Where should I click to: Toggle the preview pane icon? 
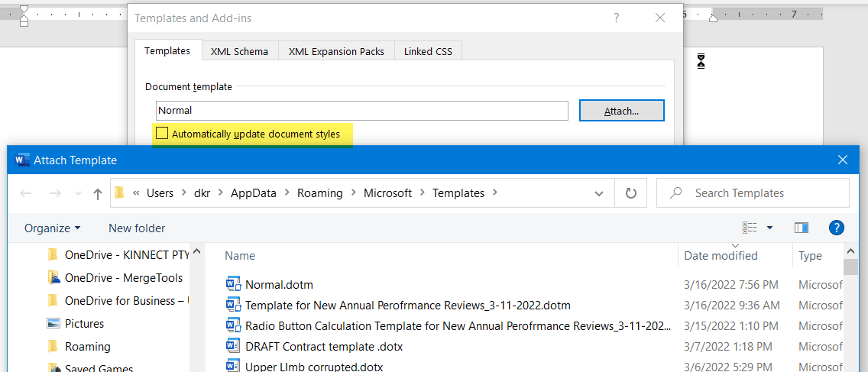click(x=801, y=228)
